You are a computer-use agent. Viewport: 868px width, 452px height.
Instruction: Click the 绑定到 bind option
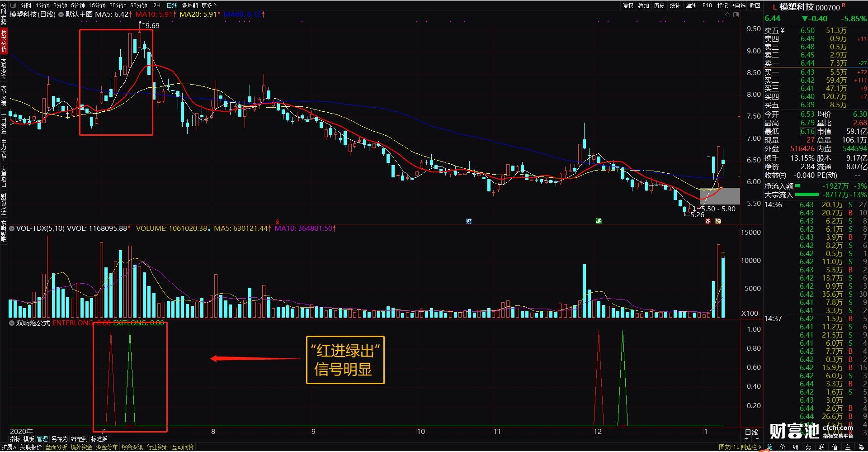(x=79, y=439)
